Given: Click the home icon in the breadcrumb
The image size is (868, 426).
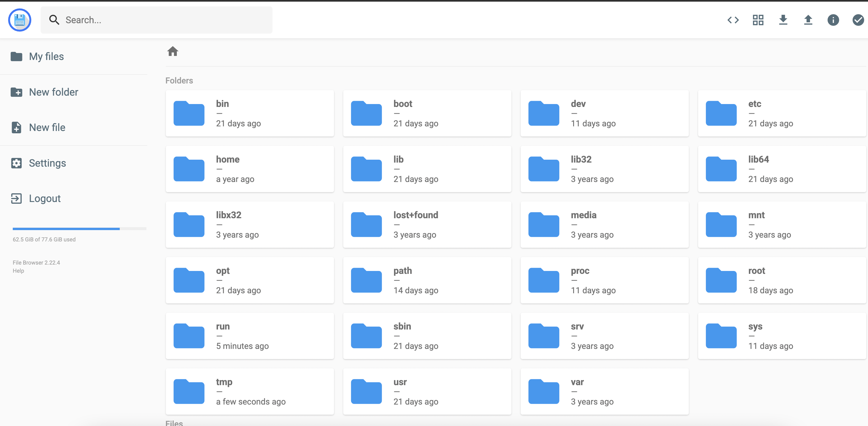Looking at the screenshot, I should tap(173, 51).
